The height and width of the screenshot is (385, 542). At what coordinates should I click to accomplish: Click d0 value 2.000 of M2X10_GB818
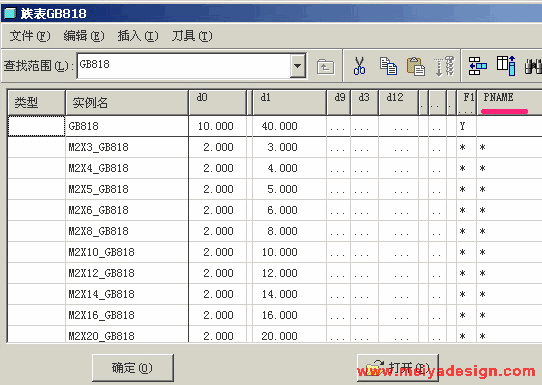[218, 252]
